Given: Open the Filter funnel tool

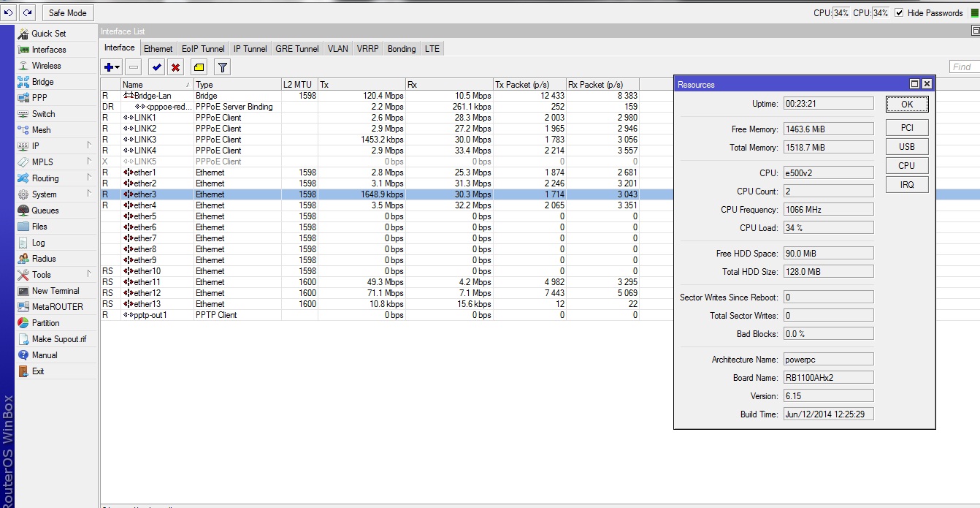Looking at the screenshot, I should point(223,67).
